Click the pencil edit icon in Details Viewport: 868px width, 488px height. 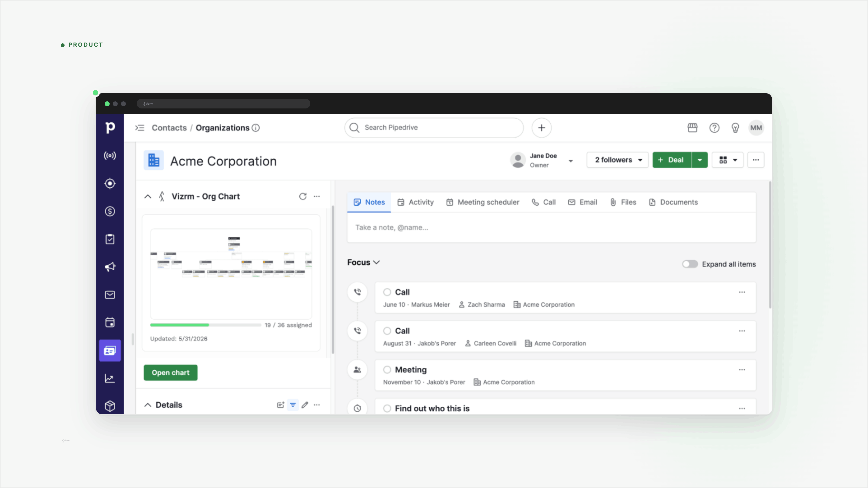305,405
